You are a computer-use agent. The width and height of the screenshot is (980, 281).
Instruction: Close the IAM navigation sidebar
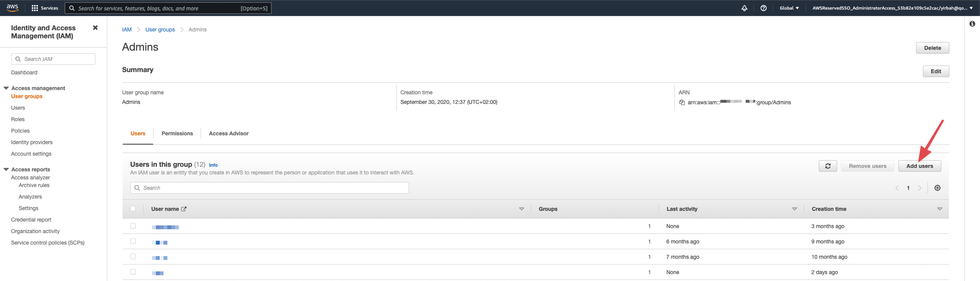[95, 28]
